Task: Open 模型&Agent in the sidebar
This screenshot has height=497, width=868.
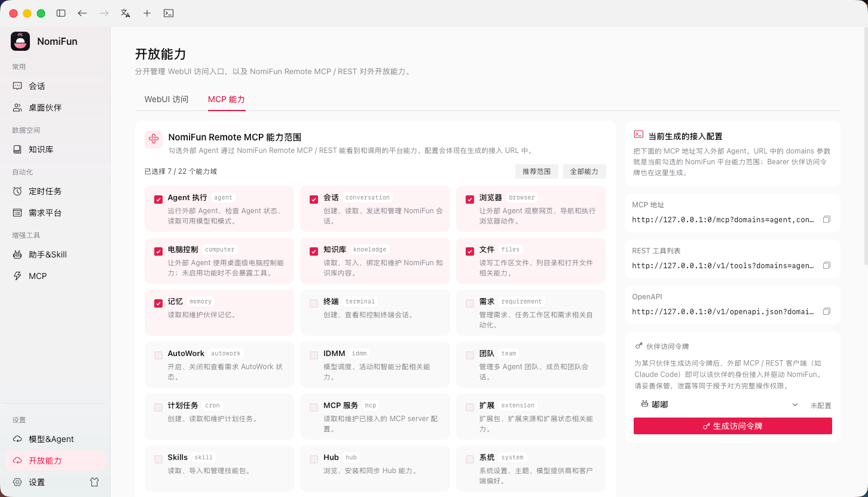Action: [55, 439]
